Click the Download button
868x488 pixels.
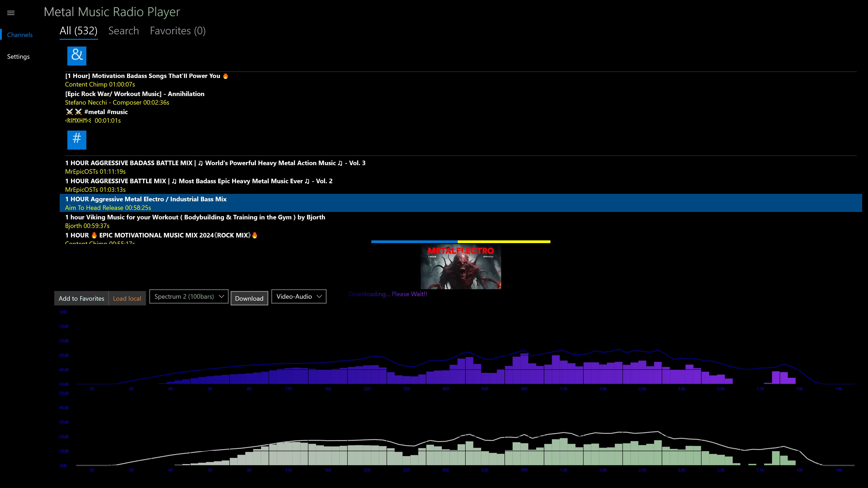point(249,298)
